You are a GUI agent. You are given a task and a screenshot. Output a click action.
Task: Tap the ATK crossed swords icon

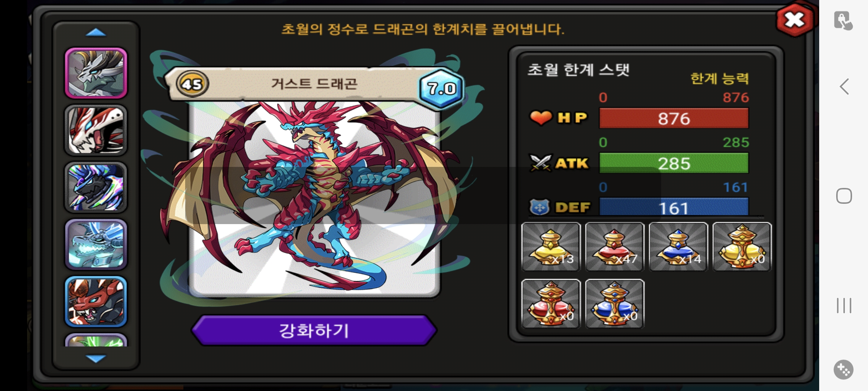[540, 163]
